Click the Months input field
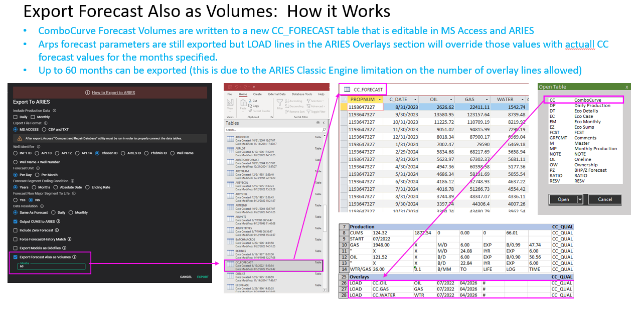The width and height of the screenshot is (644, 310). pyautogui.click(x=52, y=266)
